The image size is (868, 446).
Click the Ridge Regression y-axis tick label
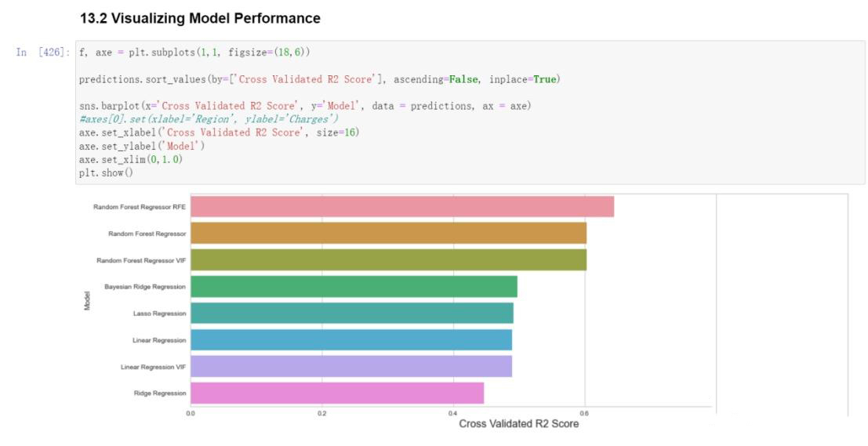pyautogui.click(x=159, y=393)
